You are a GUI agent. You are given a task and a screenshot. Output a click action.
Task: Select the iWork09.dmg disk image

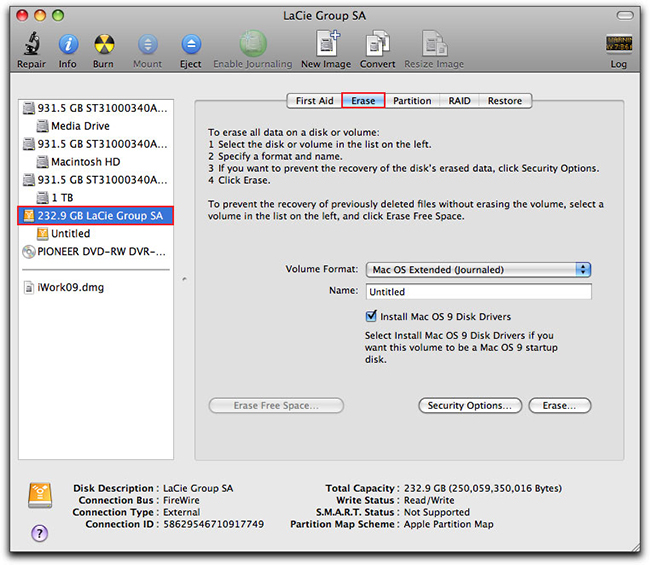96,287
